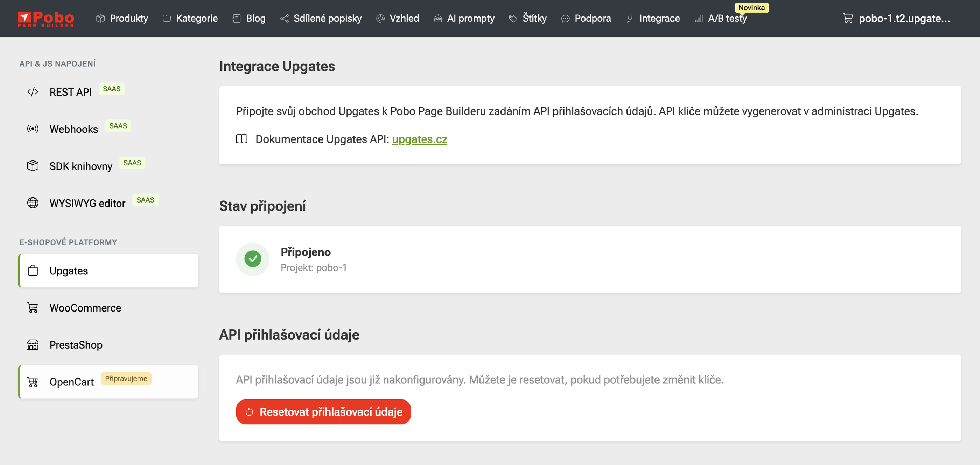The width and height of the screenshot is (980, 465).
Task: Click the Webhooks broadcast icon
Action: tap(33, 129)
